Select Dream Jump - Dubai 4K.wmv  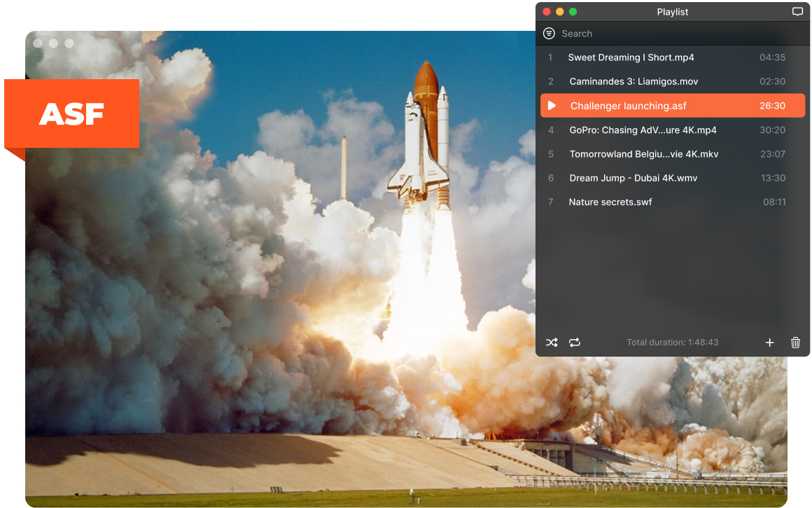coord(633,178)
